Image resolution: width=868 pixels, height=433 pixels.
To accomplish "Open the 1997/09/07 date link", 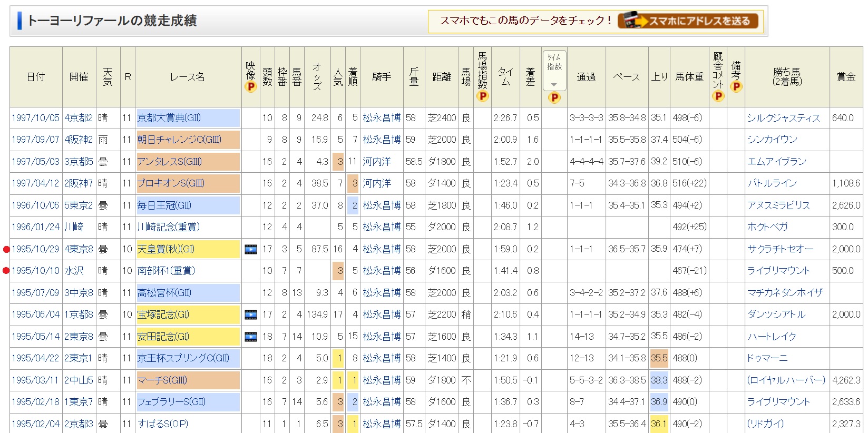I will point(36,140).
